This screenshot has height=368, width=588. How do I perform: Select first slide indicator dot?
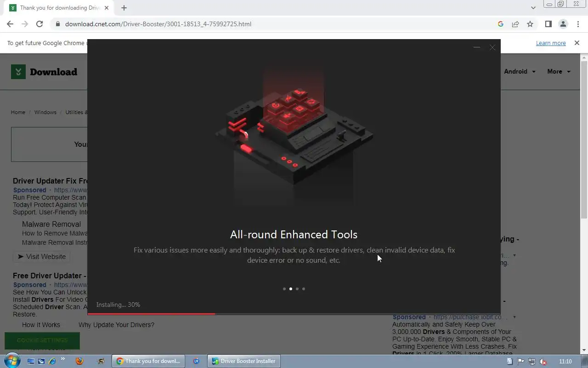284,289
